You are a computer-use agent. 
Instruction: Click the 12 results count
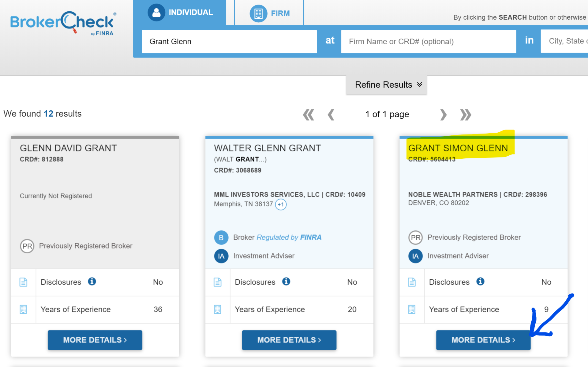point(48,114)
